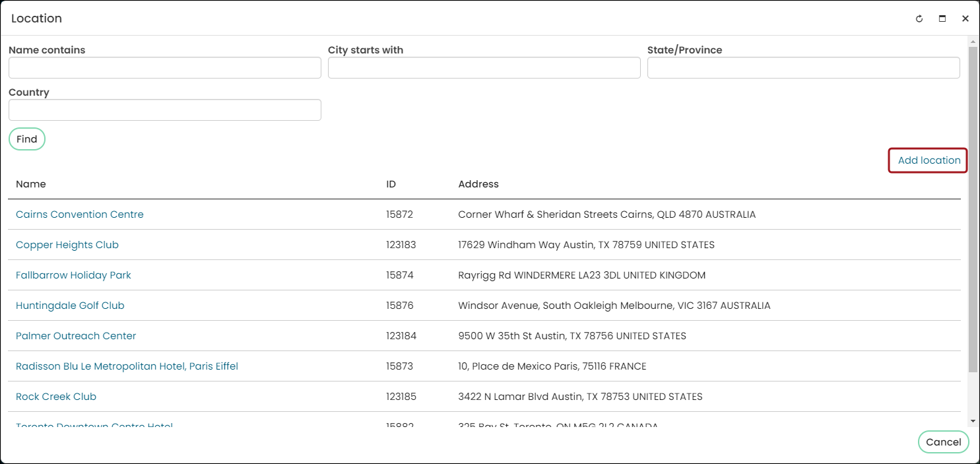Viewport: 980px width, 464px height.
Task: Focus the State/Province field
Action: (x=804, y=68)
